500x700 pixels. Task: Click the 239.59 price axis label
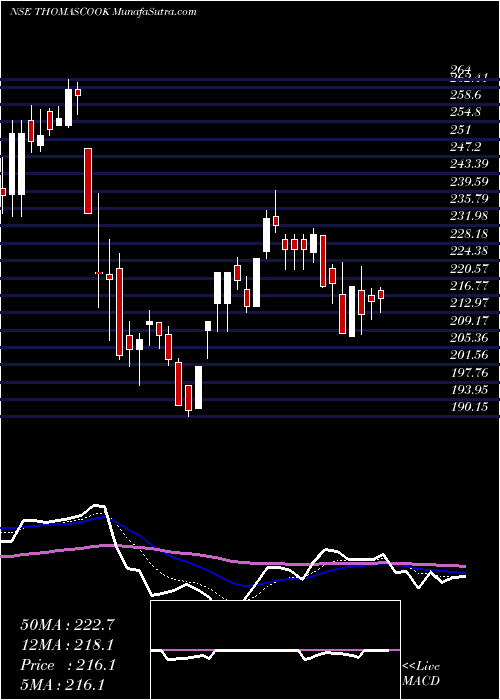tap(469, 182)
